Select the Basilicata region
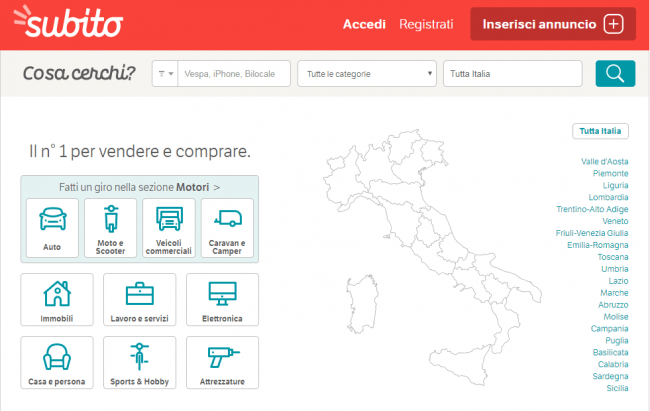 (610, 353)
